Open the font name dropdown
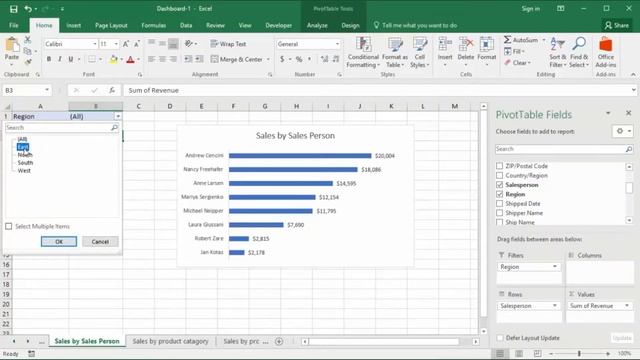 [95, 44]
